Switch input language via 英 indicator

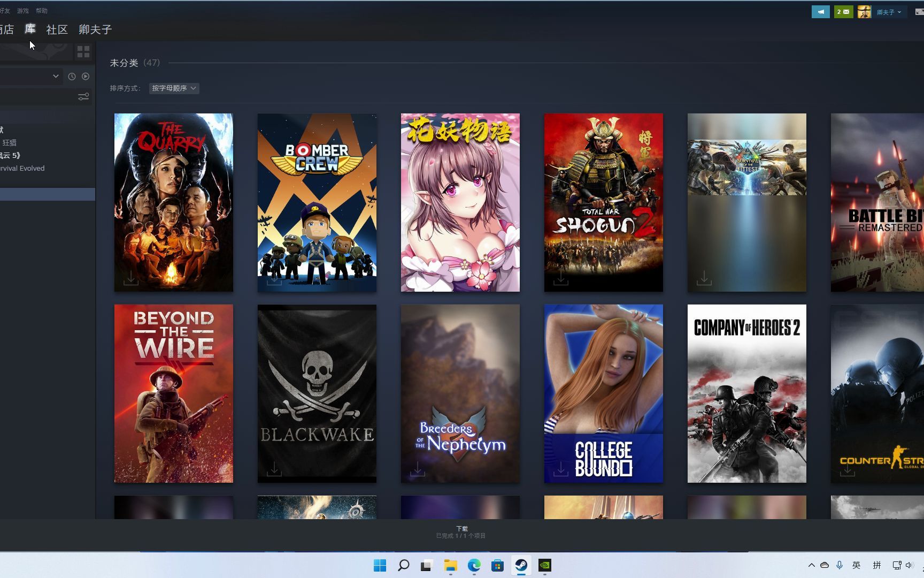click(857, 565)
